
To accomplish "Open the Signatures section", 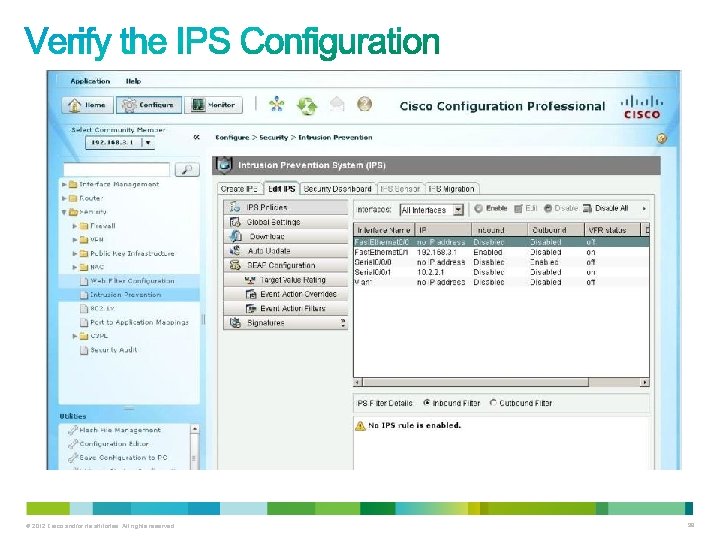I will (x=286, y=323).
